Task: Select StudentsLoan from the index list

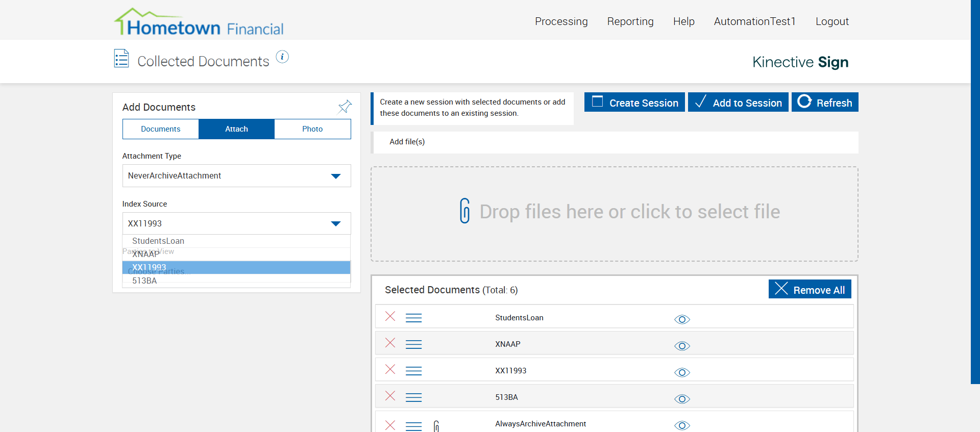Action: tap(158, 241)
